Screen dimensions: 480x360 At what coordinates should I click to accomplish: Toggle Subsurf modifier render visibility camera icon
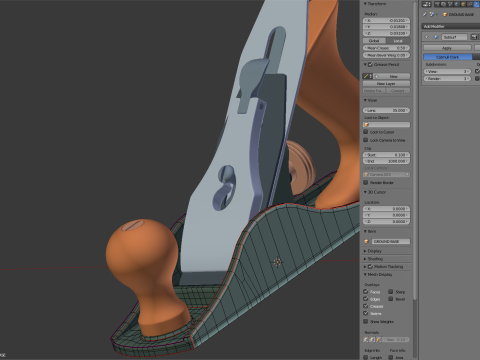pos(474,37)
